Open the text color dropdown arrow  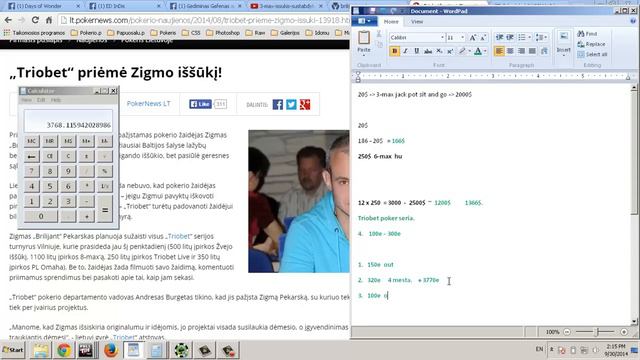(485, 51)
